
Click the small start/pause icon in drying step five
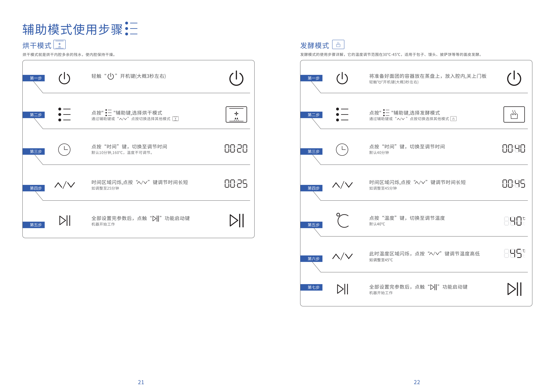point(65,221)
